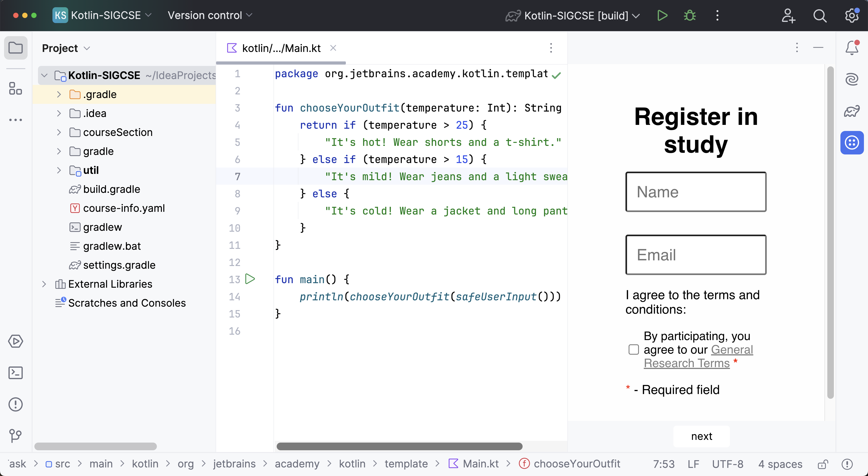
Task: Expand the courseSection folder
Action: [x=59, y=132]
